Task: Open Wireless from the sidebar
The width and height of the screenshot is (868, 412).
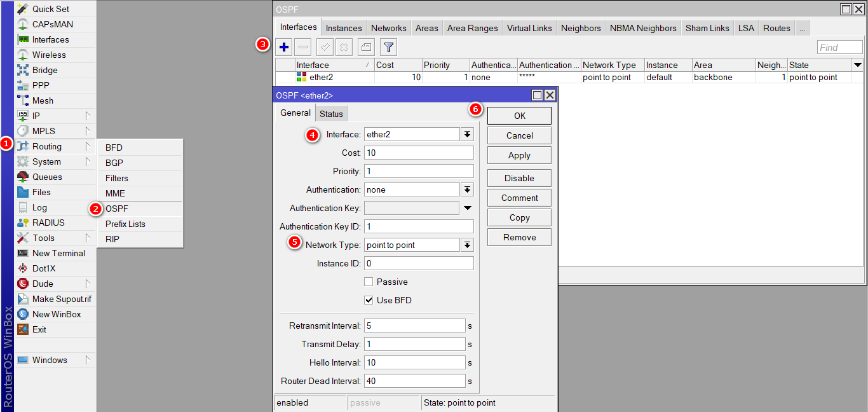Action: tap(49, 55)
